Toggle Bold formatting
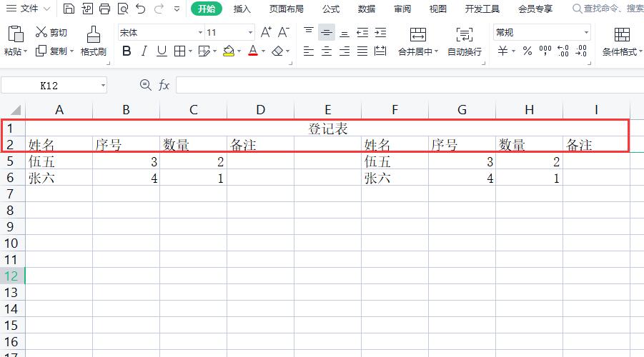 coord(127,51)
